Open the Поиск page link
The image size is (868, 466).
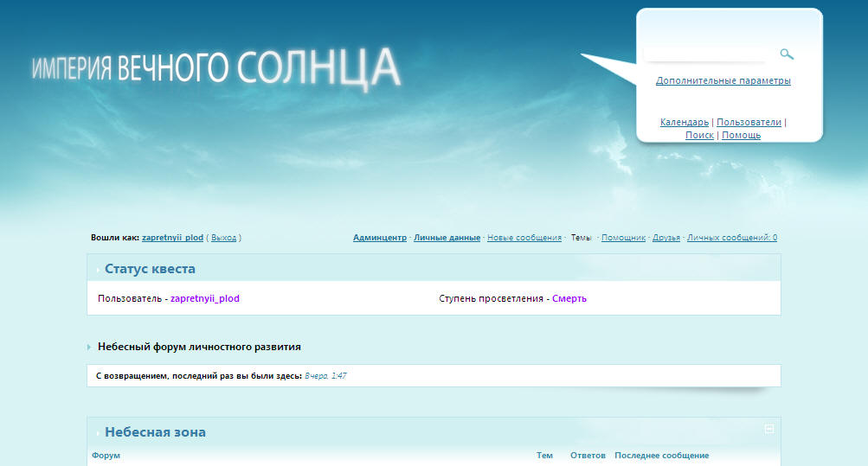pyautogui.click(x=699, y=136)
